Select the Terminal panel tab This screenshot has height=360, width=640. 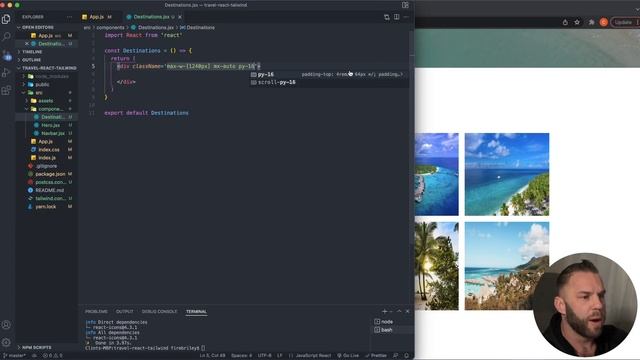click(x=196, y=311)
